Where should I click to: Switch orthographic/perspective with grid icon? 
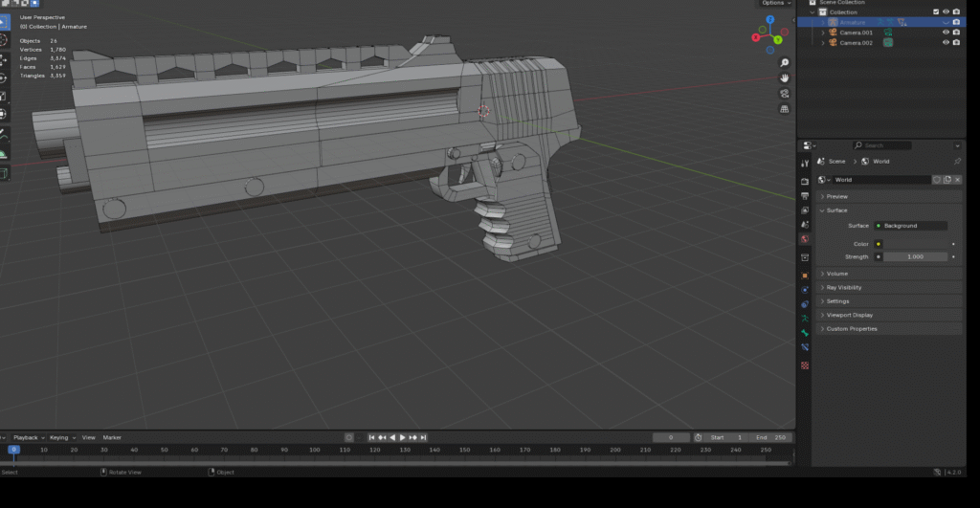coord(785,109)
